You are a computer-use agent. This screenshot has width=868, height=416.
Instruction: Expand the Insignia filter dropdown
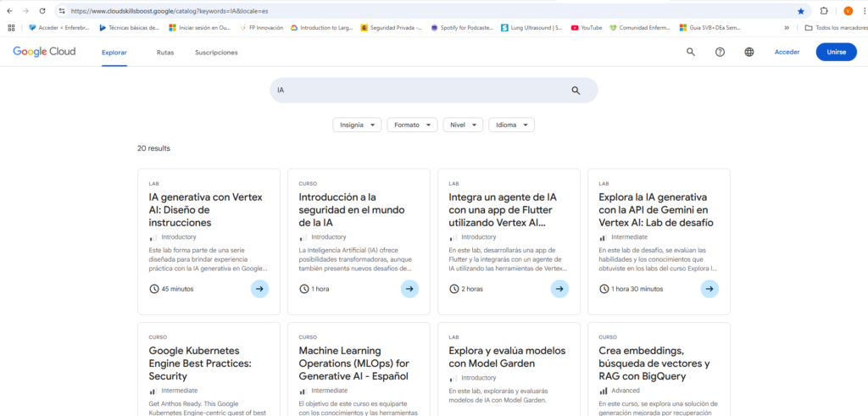pos(357,125)
